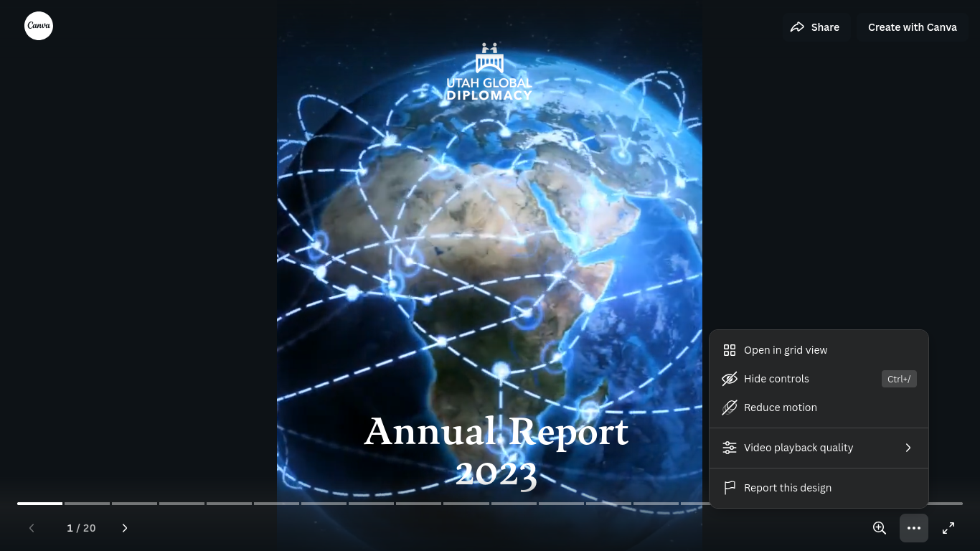Viewport: 980px width, 551px height.
Task: Open the zoom magnifier control
Action: [880, 528]
